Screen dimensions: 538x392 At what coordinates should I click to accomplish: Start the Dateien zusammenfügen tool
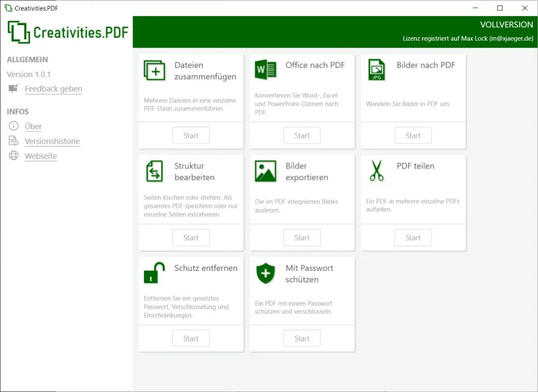[x=191, y=135]
